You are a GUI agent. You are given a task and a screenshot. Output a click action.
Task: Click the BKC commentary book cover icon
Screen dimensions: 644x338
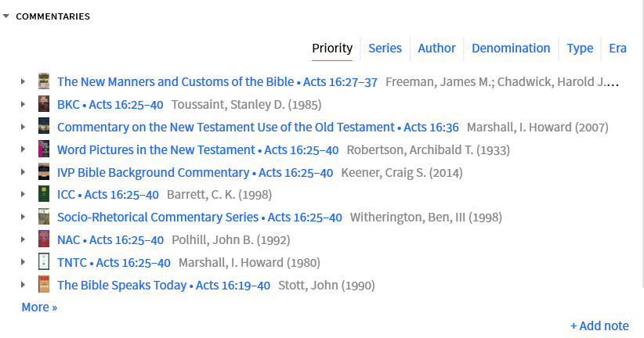tap(44, 104)
